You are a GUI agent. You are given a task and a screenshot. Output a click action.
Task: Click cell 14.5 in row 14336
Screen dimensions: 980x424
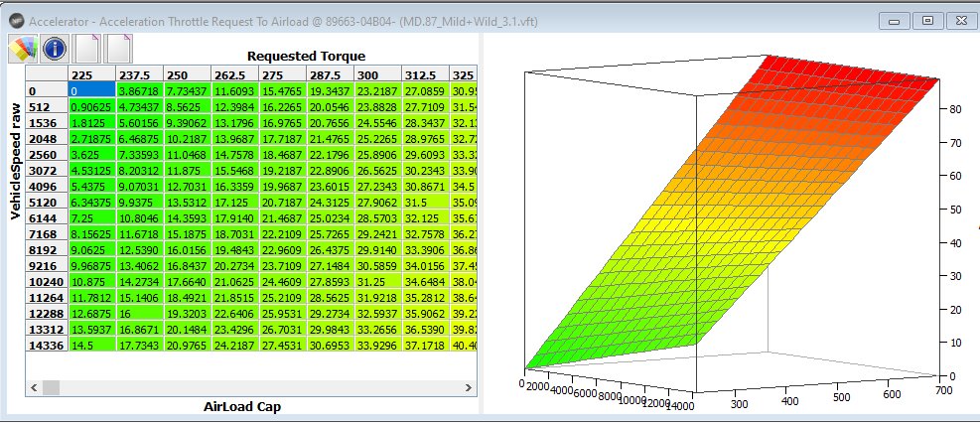[92, 345]
